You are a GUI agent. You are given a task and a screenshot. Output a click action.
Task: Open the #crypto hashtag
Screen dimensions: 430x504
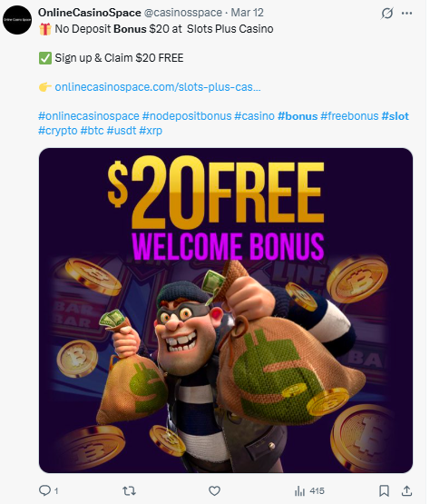point(58,131)
